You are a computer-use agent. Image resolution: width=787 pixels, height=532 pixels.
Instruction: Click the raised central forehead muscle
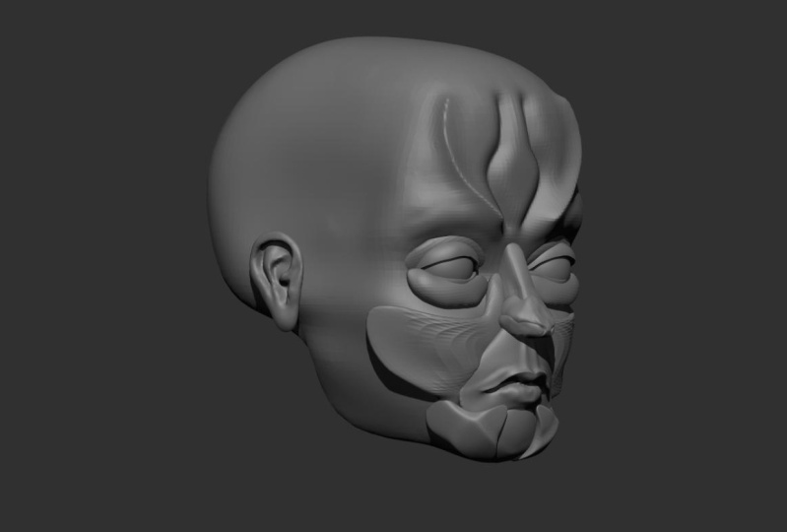tap(513, 160)
